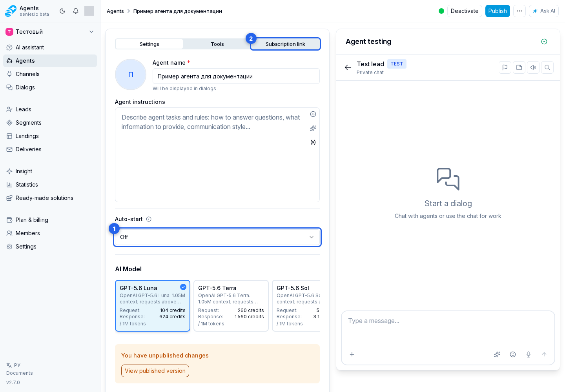Screen dimensions: 565x392
Task: Open notes icon in chat header
Action: [519, 67]
